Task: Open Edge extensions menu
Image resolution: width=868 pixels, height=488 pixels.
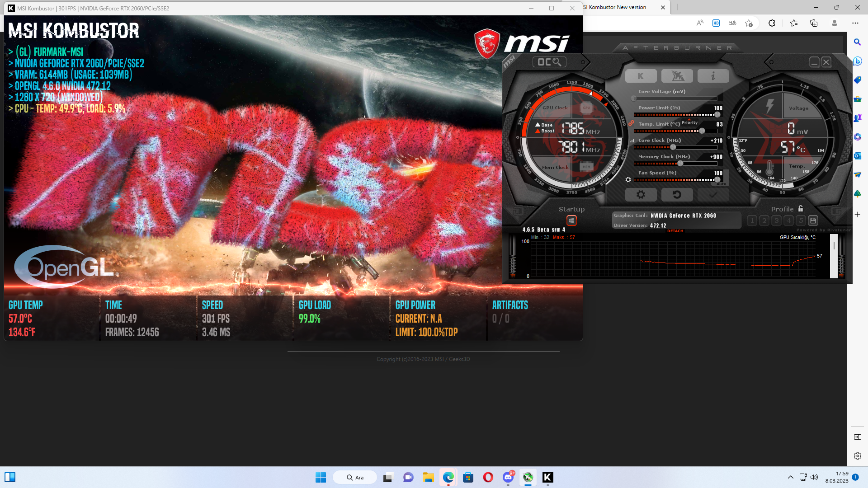Action: click(x=772, y=23)
